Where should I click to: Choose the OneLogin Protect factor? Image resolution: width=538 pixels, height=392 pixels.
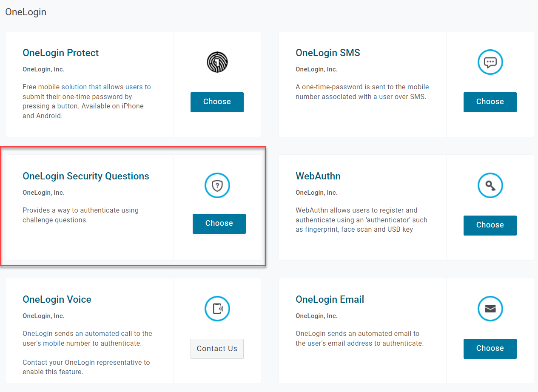217,102
